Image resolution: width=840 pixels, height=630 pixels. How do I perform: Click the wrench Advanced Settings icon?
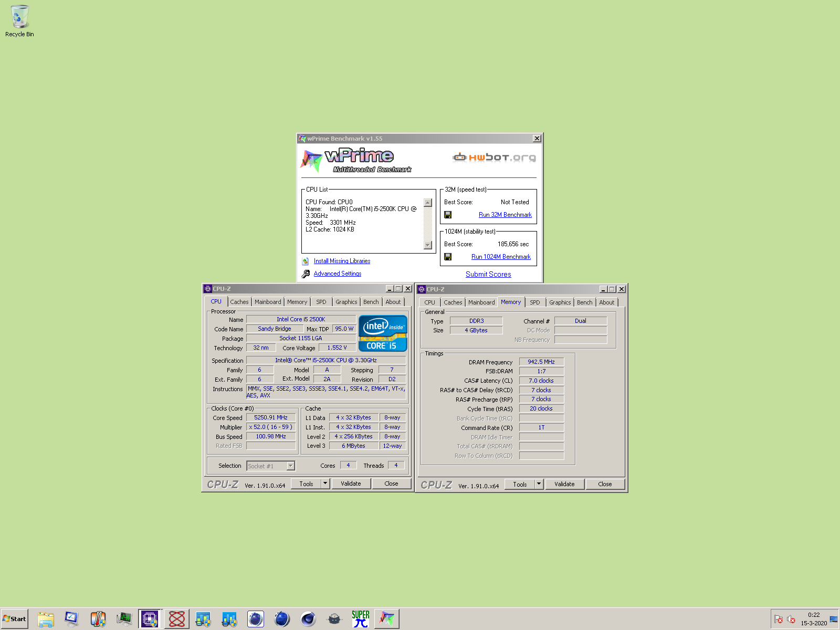pos(306,274)
